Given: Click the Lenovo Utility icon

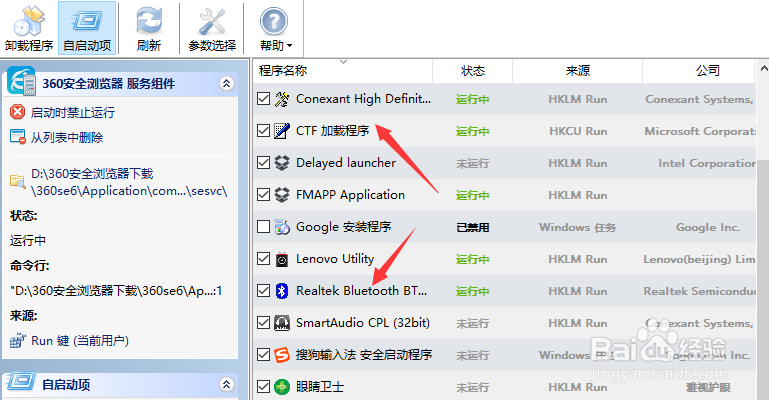Looking at the screenshot, I should (282, 259).
